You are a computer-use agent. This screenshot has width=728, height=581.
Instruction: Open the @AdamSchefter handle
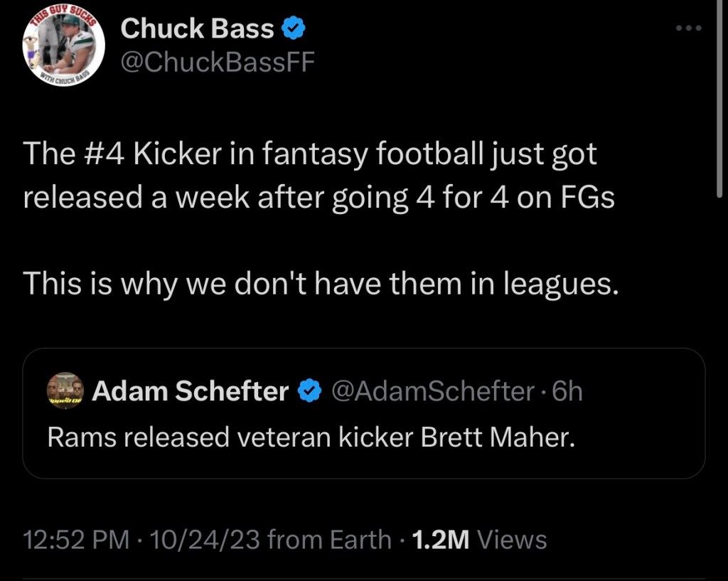tap(434, 391)
